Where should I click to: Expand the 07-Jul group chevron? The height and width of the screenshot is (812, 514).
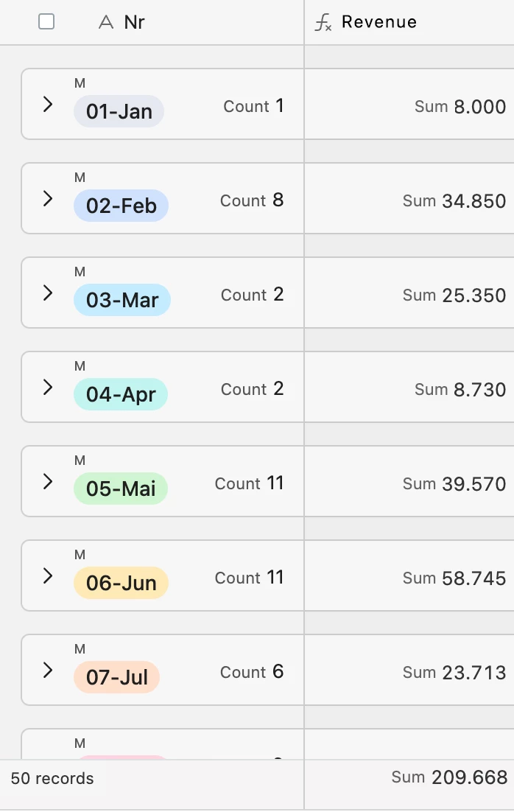coord(48,671)
